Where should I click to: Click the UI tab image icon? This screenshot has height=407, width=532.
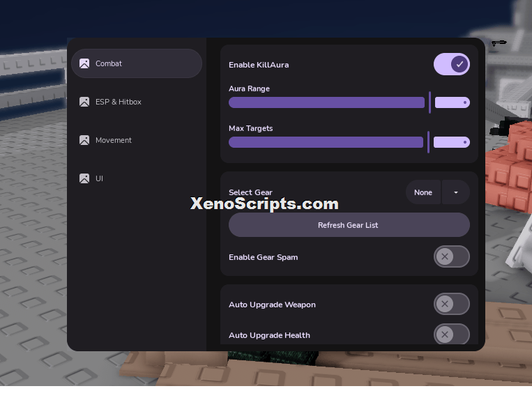click(x=84, y=178)
